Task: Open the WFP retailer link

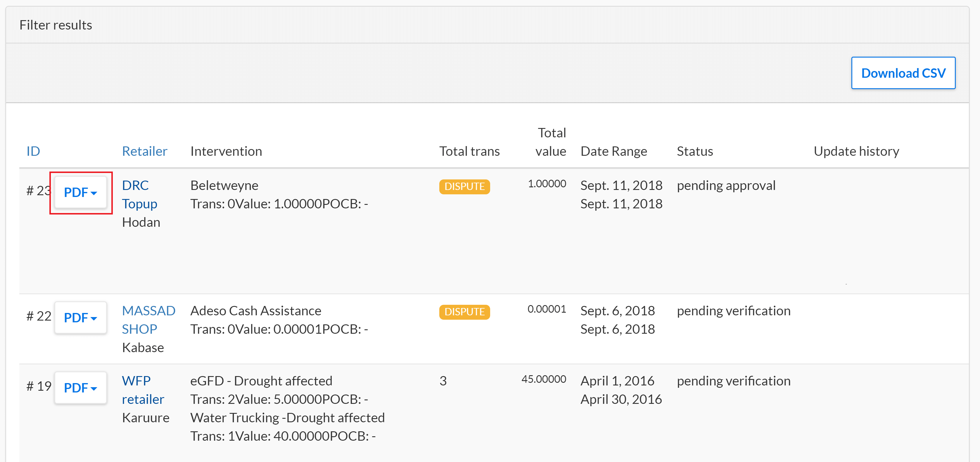Action: (x=143, y=390)
